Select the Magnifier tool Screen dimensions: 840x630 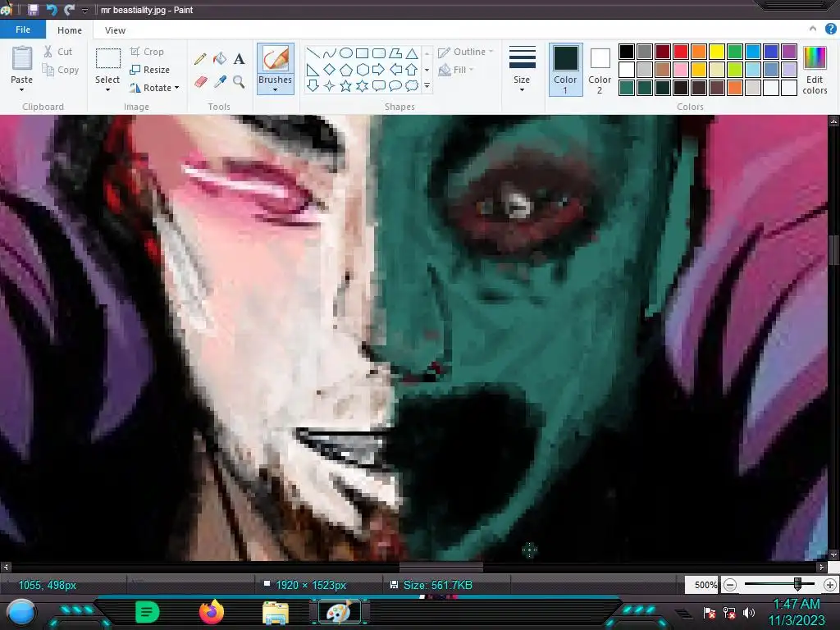tap(239, 81)
